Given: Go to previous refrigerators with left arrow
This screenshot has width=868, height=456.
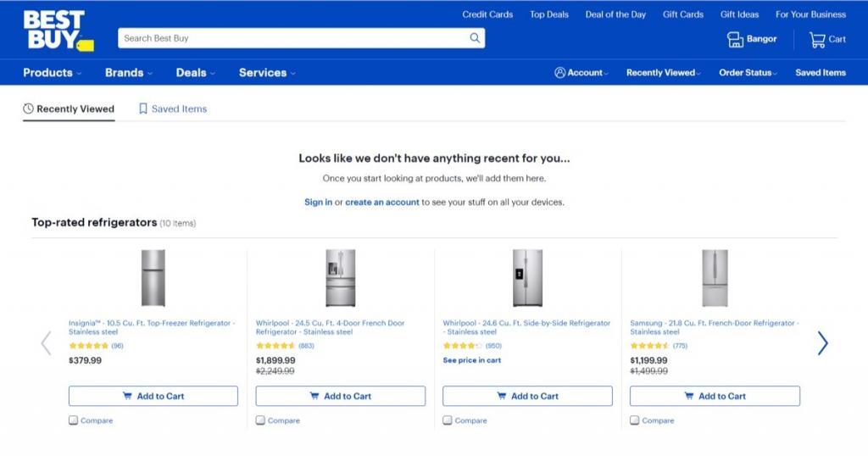Looking at the screenshot, I should point(46,343).
